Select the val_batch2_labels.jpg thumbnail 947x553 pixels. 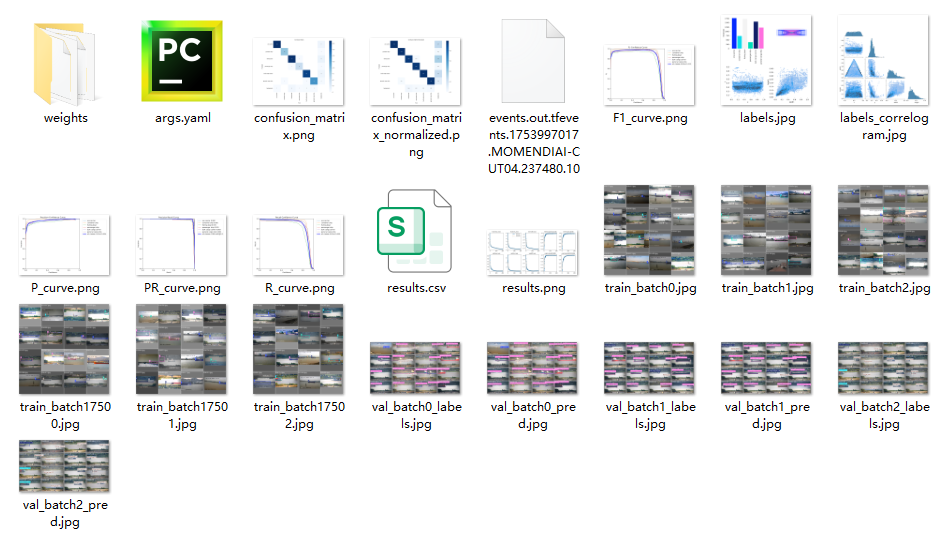pyautogui.click(x=884, y=368)
